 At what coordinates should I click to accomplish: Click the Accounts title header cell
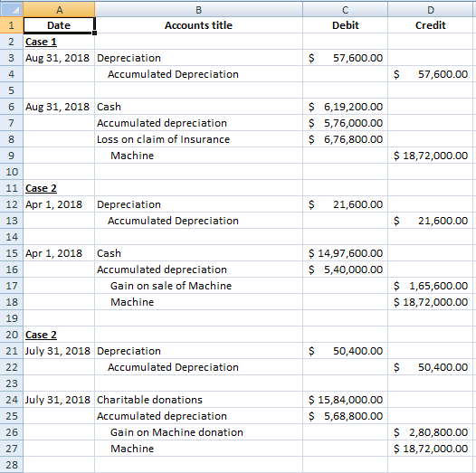pos(198,25)
